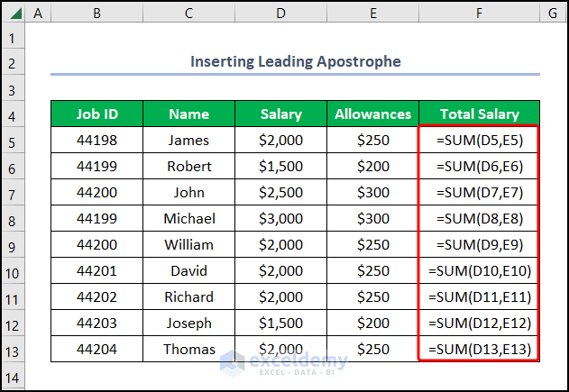Click the Job ID header cell

(96, 114)
